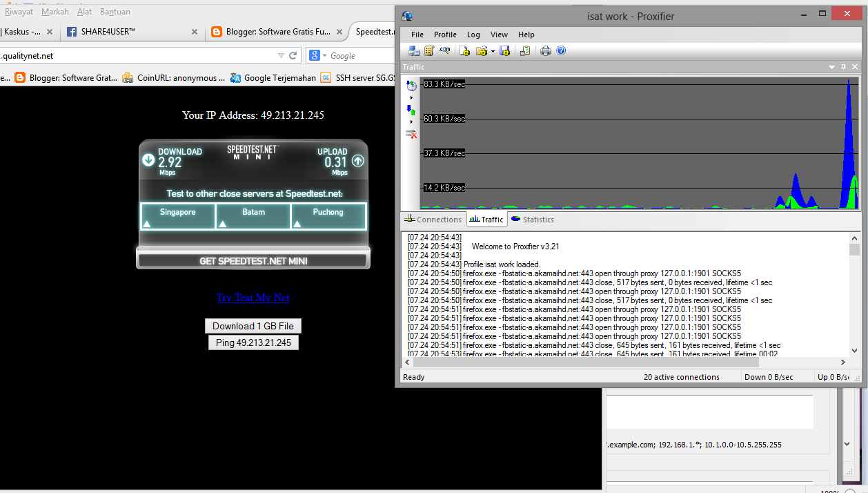Save the profile with floppy disk icon
868x493 pixels.
pyautogui.click(x=504, y=51)
